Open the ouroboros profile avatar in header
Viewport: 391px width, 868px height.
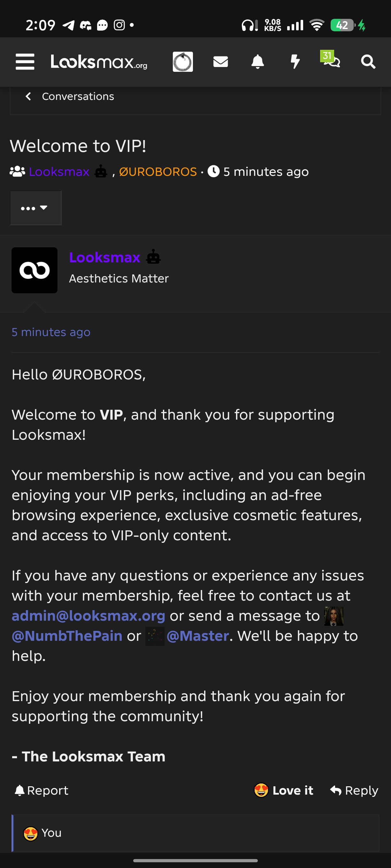[183, 62]
